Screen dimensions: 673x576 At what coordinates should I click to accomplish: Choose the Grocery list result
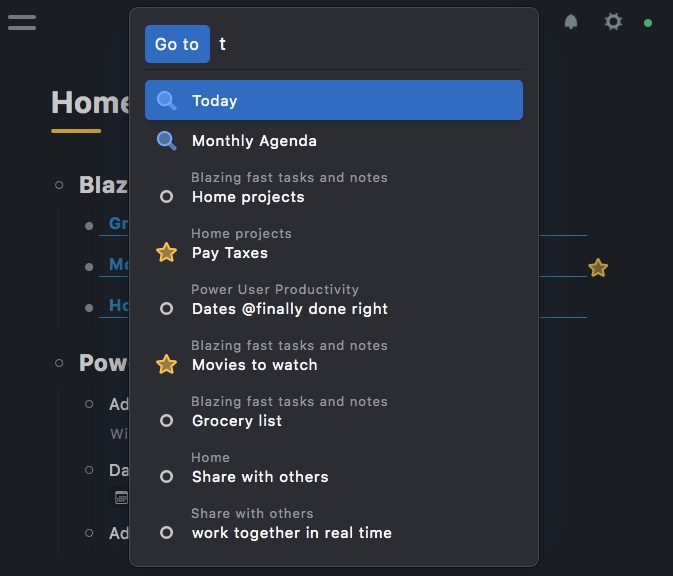point(237,421)
